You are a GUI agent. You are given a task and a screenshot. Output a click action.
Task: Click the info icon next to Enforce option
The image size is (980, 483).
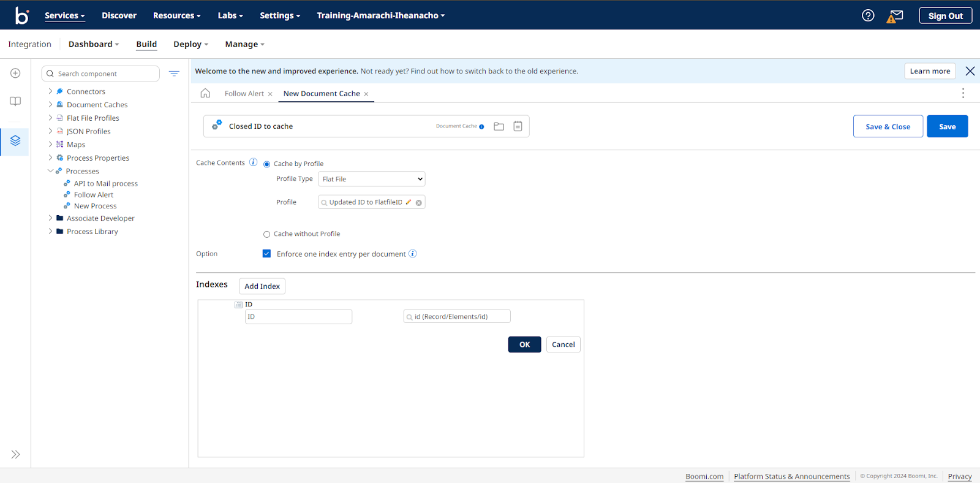(413, 254)
